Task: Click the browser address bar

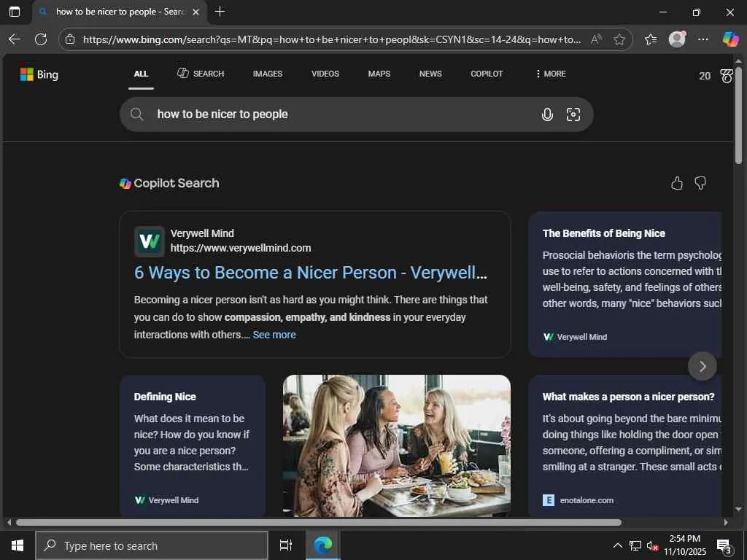Action: pos(332,39)
